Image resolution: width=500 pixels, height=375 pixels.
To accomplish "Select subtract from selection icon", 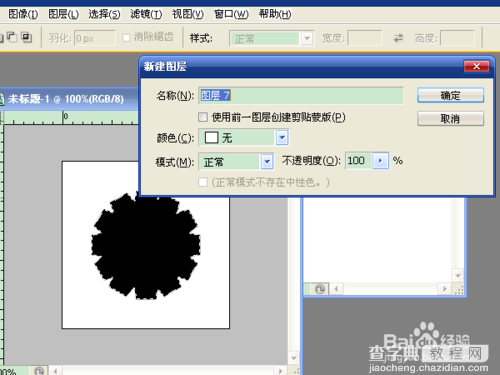I will [x=12, y=37].
